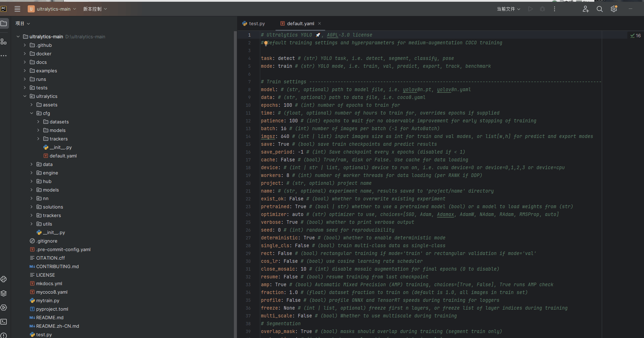Select the default.yaml editor tab
Image resolution: width=644 pixels, height=338 pixels.
pos(300,23)
